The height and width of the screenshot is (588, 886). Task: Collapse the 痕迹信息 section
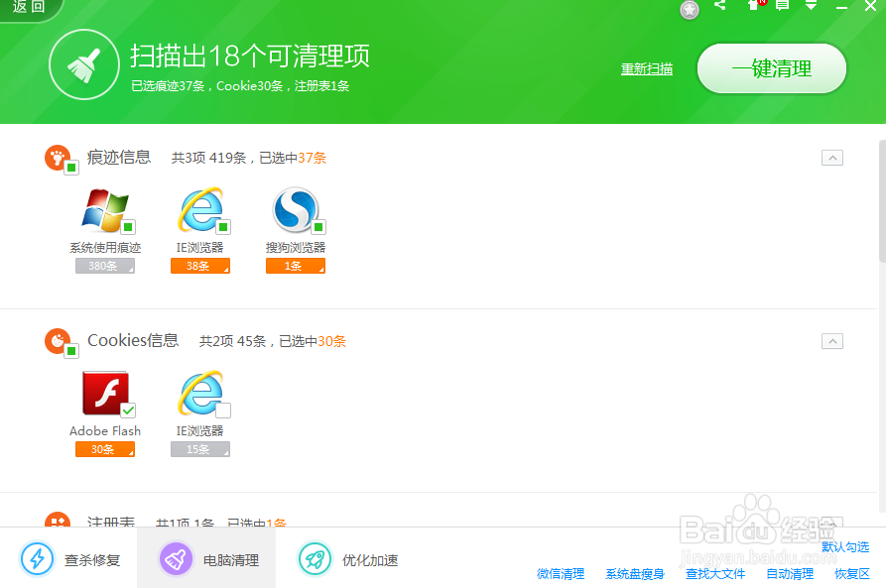pyautogui.click(x=832, y=158)
